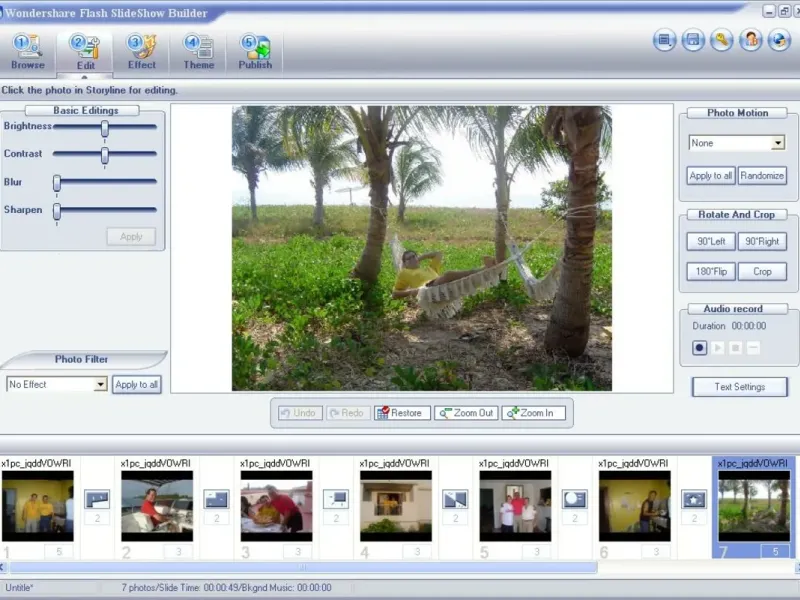800x600 pixels.
Task: Click the star transition icon before photo 7
Action: pos(694,499)
